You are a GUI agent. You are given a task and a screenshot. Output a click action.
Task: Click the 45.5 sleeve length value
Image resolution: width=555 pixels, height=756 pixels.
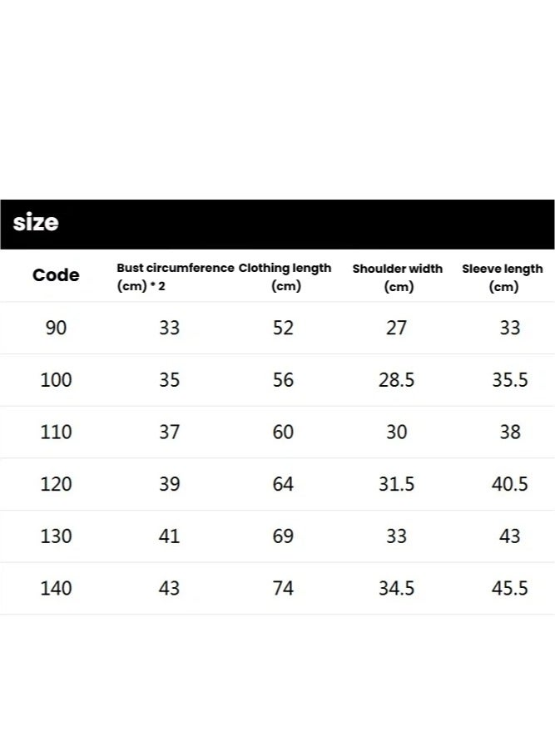click(509, 589)
